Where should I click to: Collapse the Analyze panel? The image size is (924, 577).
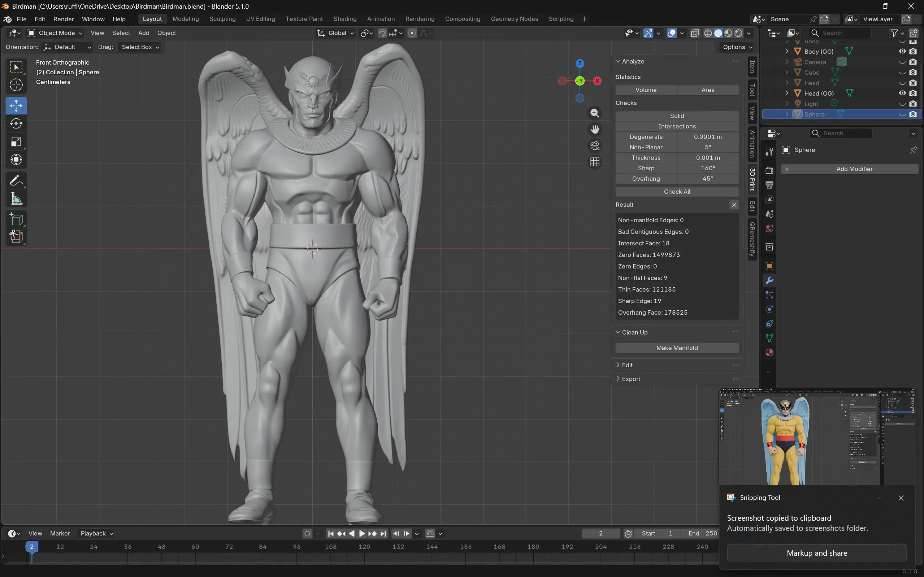tap(633, 61)
